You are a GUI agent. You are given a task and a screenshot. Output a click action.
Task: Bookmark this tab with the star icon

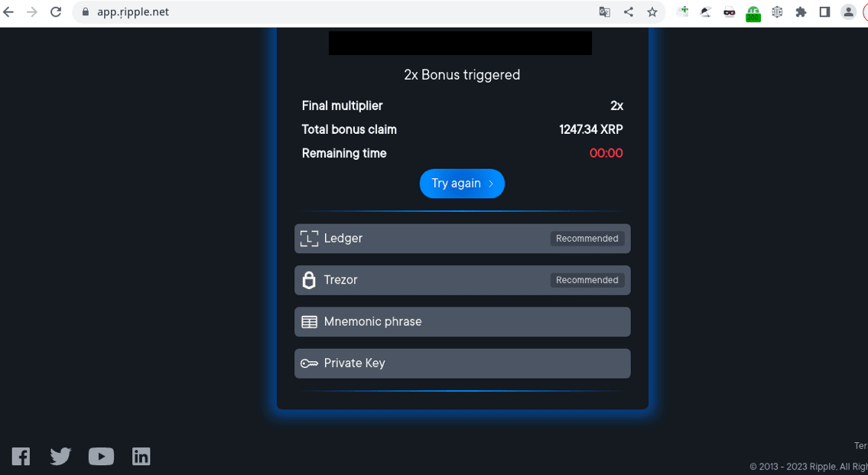click(652, 12)
